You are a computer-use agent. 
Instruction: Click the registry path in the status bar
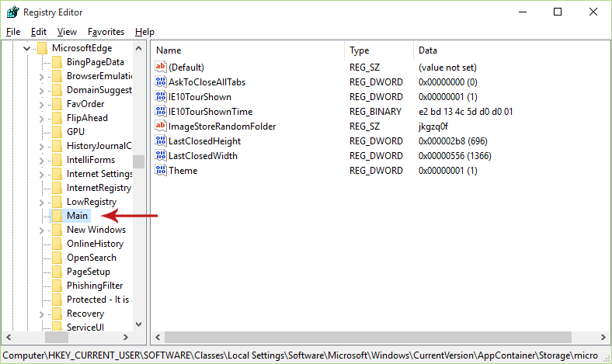pos(300,355)
